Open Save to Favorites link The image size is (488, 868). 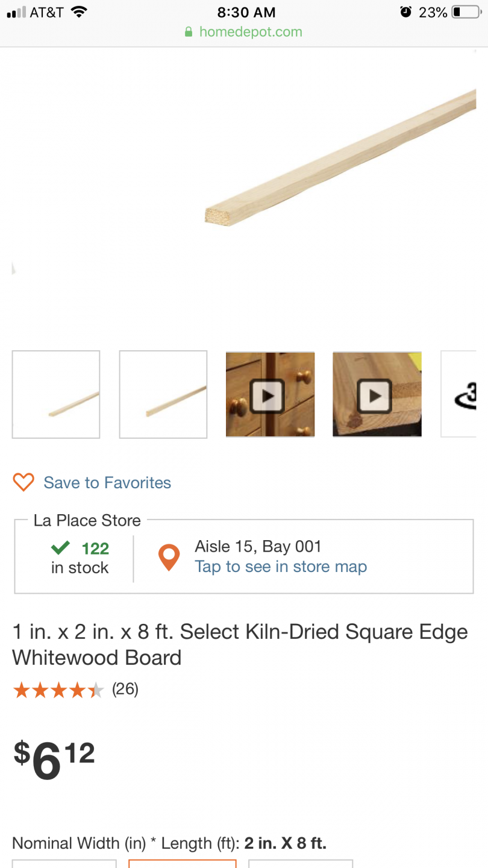click(107, 483)
